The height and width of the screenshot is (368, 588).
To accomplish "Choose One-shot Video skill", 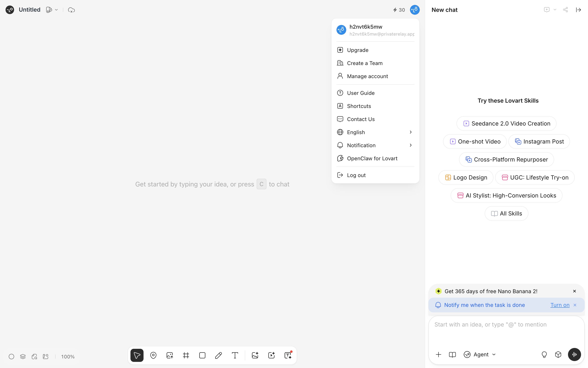I will (x=475, y=141).
